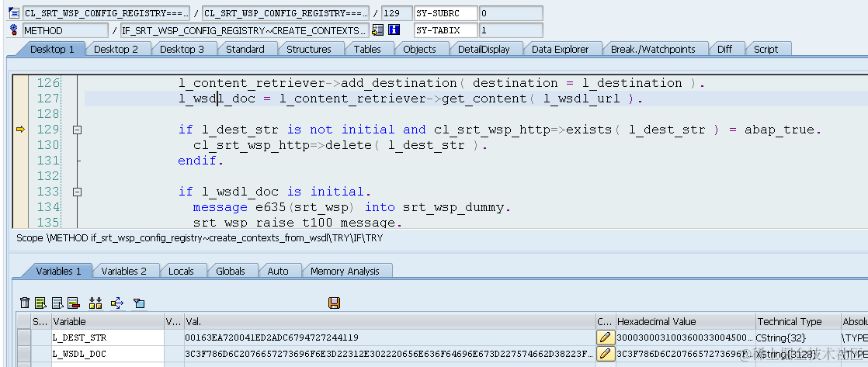Image resolution: width=868 pixels, height=367 pixels.
Task: Click the row selector for L_WSDL_DOC
Action: click(24, 353)
